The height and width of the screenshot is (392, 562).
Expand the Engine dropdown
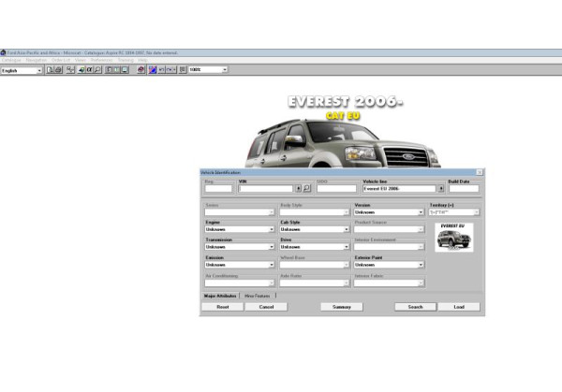coord(273,229)
